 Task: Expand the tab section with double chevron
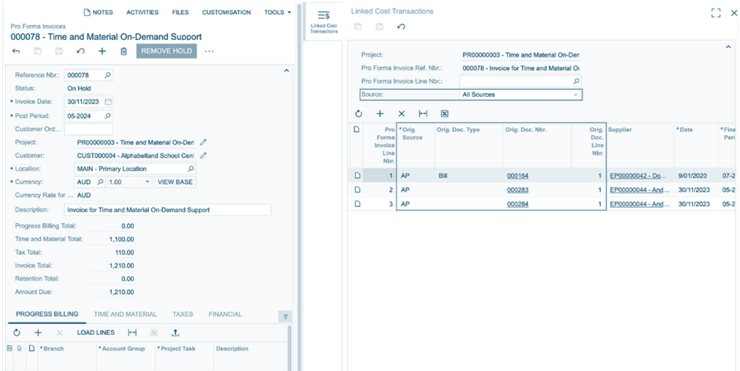285,316
